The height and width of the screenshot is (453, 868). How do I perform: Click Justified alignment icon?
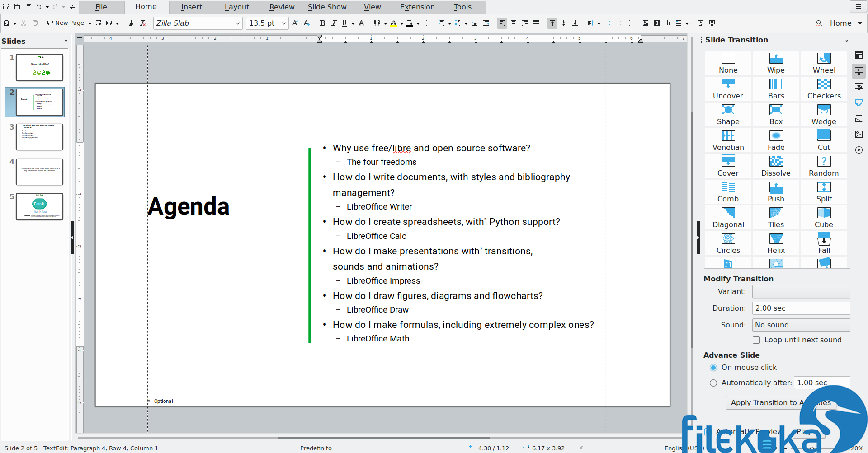click(536, 23)
